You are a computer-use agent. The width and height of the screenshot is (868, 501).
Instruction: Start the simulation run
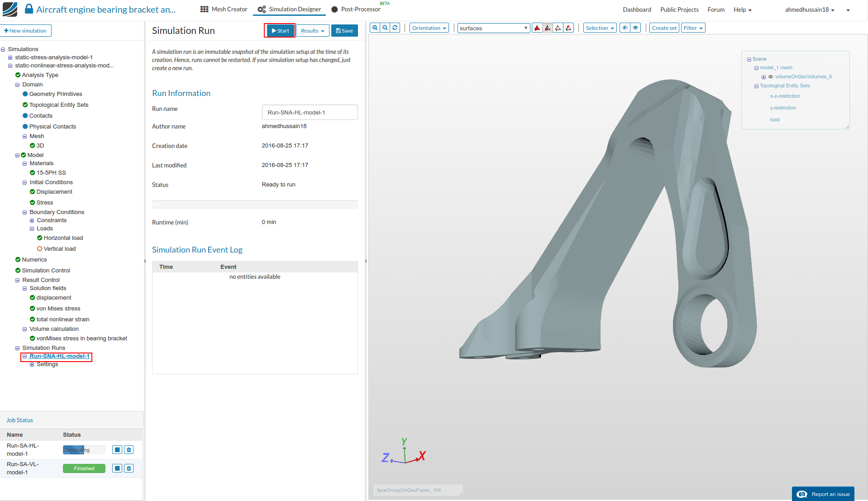click(280, 31)
